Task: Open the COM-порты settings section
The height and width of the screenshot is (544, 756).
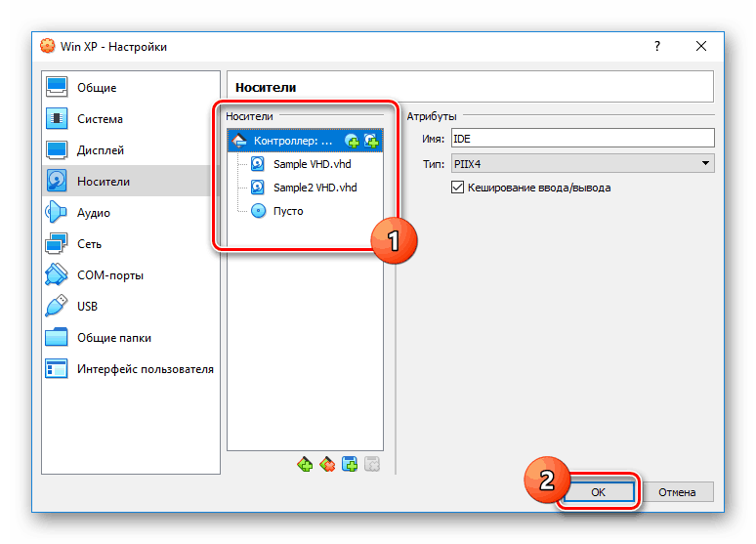Action: click(x=130, y=275)
